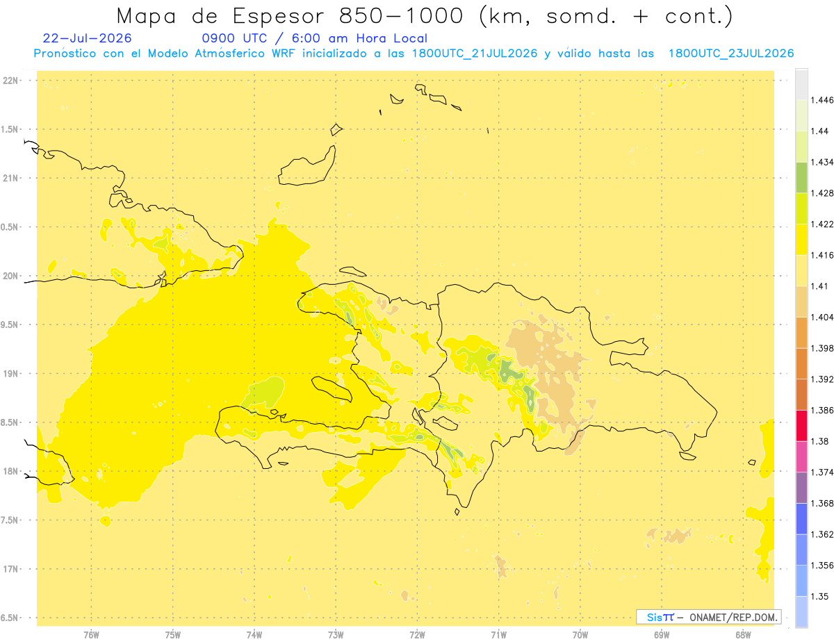834x644 pixels.
Task: Click the longitude label '70W'
Action: click(580, 635)
